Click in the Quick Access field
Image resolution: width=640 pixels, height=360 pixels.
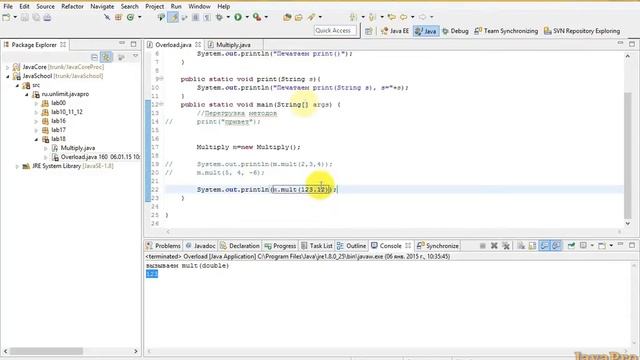[x=335, y=31]
